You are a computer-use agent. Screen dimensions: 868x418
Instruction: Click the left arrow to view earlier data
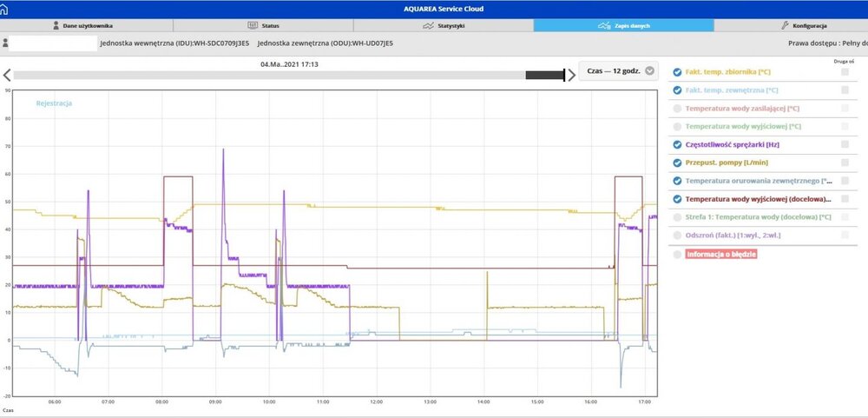tap(7, 75)
